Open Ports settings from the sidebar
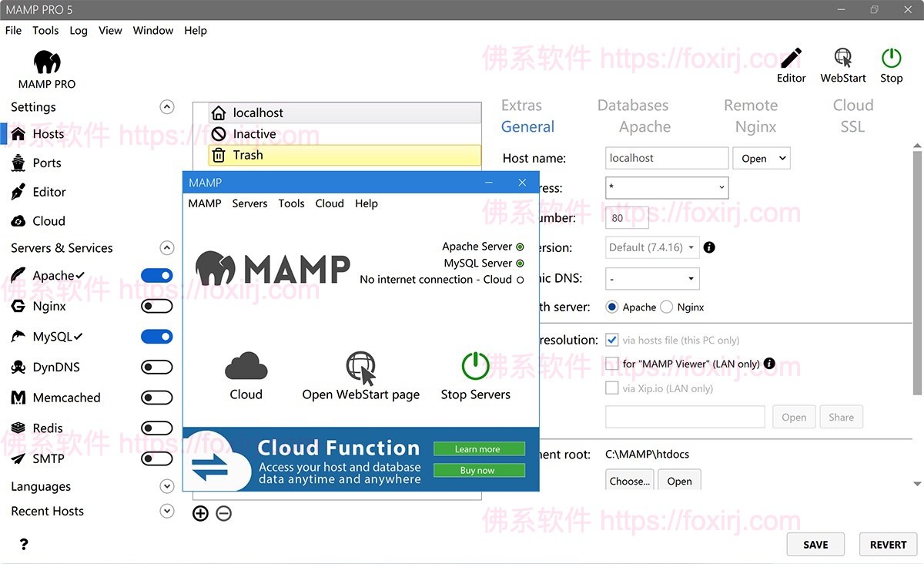Image resolution: width=924 pixels, height=564 pixels. (x=48, y=163)
